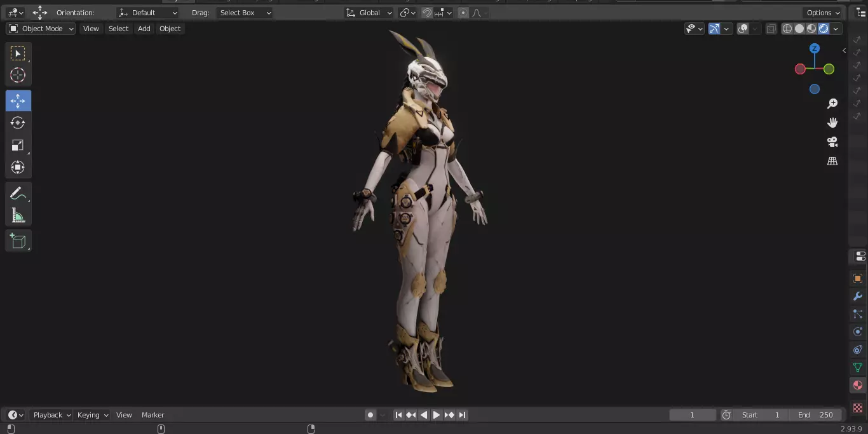
Task: Open 3D viewport editor type dropdown
Action: click(x=15, y=13)
